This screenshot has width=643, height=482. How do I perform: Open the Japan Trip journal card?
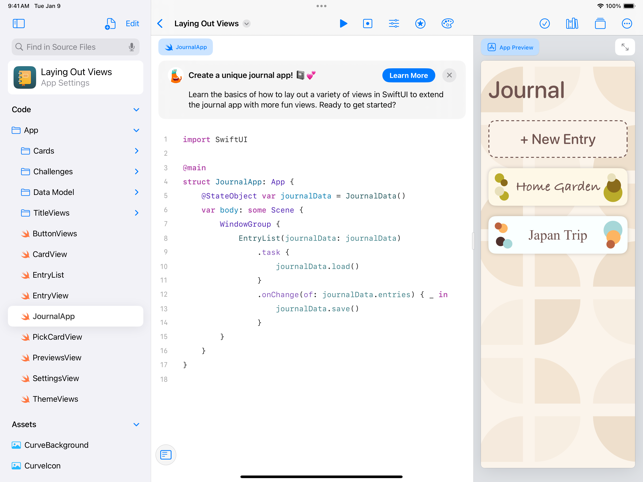558,235
